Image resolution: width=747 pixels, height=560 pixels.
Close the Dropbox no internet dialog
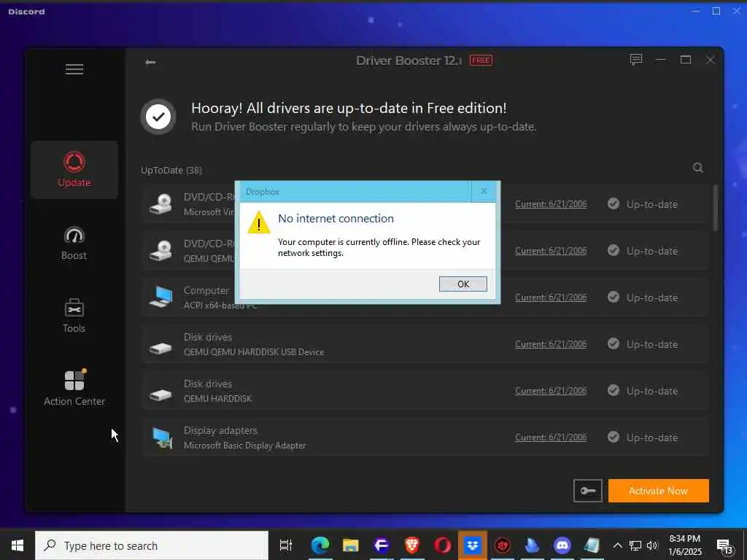[484, 192]
